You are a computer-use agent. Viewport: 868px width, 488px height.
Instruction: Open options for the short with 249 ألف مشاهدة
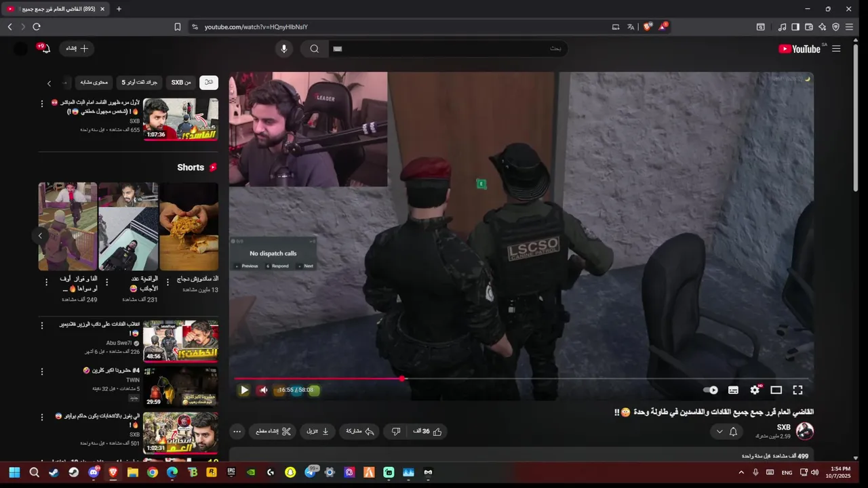pos(46,282)
